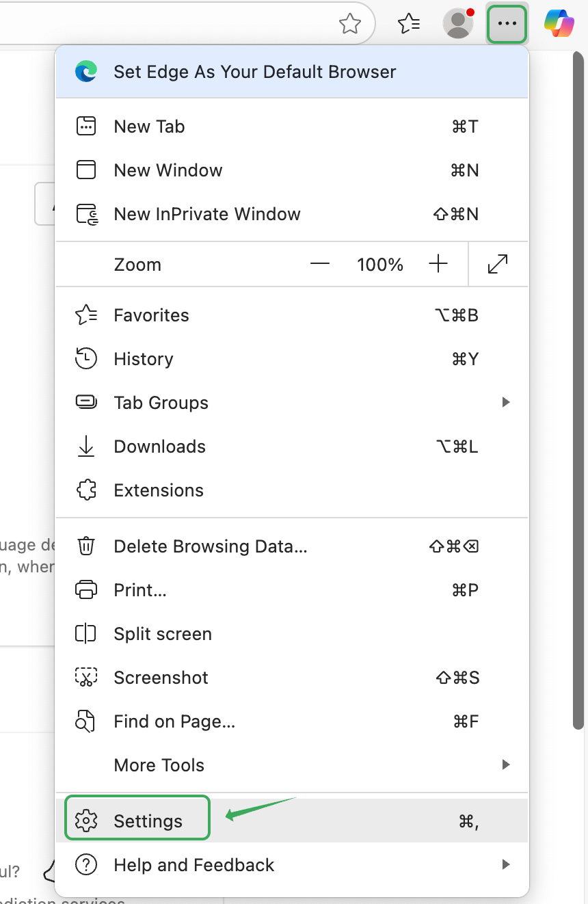Select Print… menu entry
The height and width of the screenshot is (904, 588).
(292, 590)
